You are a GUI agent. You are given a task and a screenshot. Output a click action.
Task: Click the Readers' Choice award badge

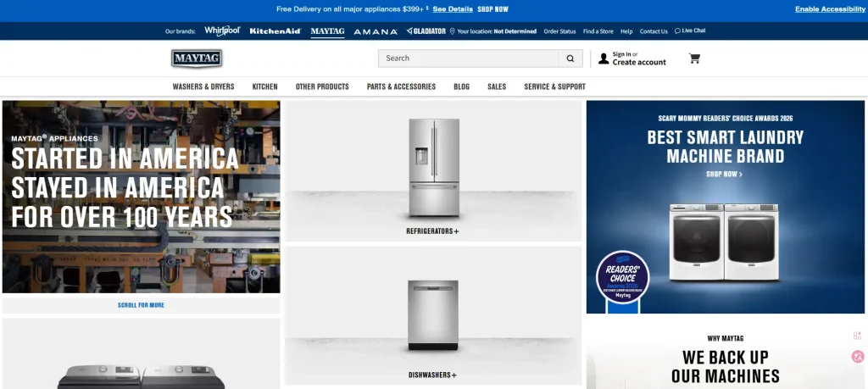pyautogui.click(x=623, y=277)
